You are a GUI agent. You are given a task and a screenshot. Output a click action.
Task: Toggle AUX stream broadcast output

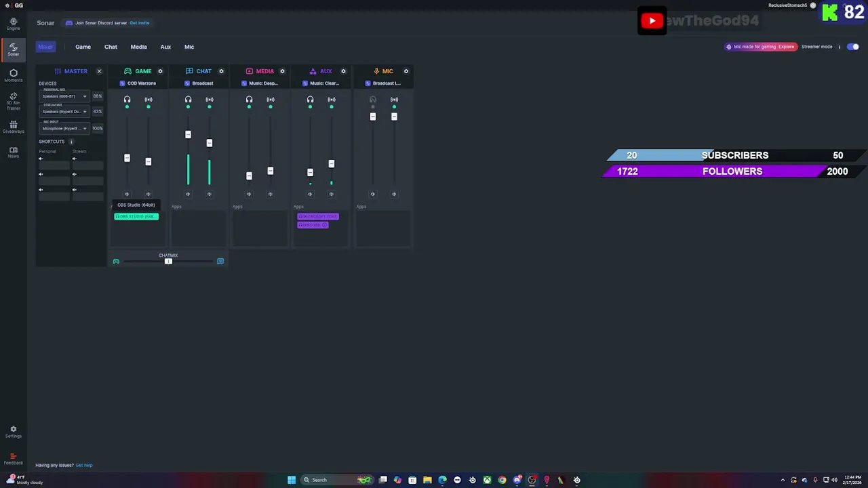[332, 100]
